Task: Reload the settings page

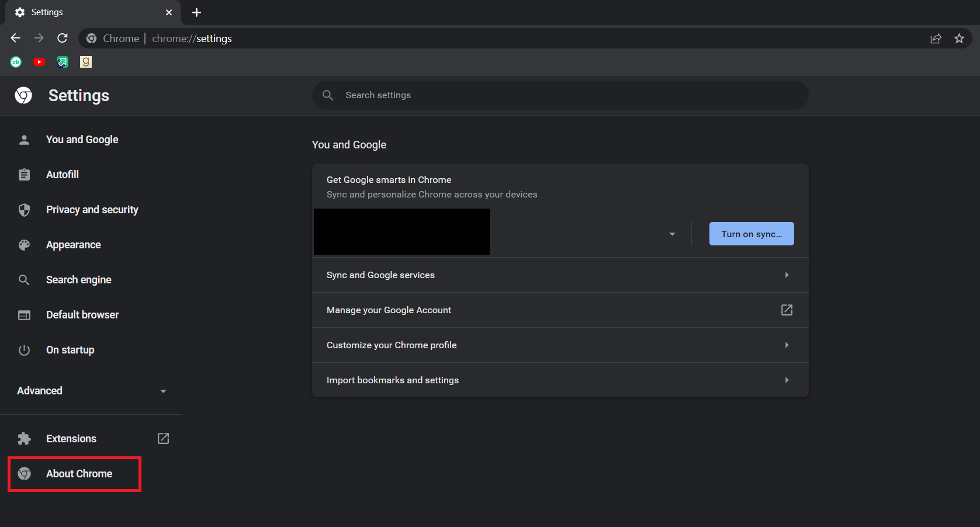Action: [63, 38]
